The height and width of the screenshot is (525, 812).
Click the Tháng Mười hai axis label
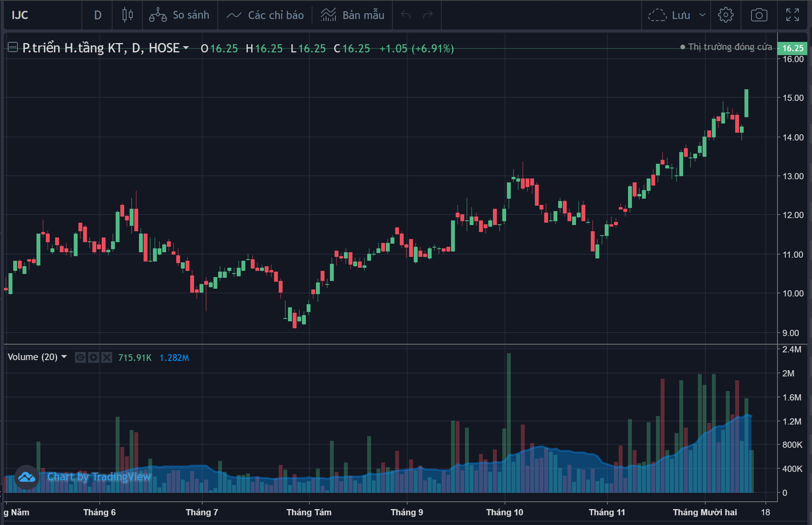tap(705, 512)
